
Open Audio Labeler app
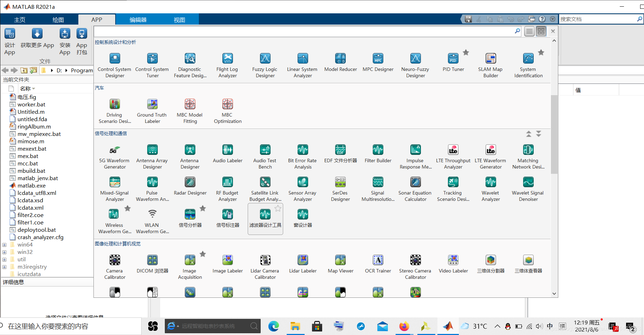tap(228, 154)
